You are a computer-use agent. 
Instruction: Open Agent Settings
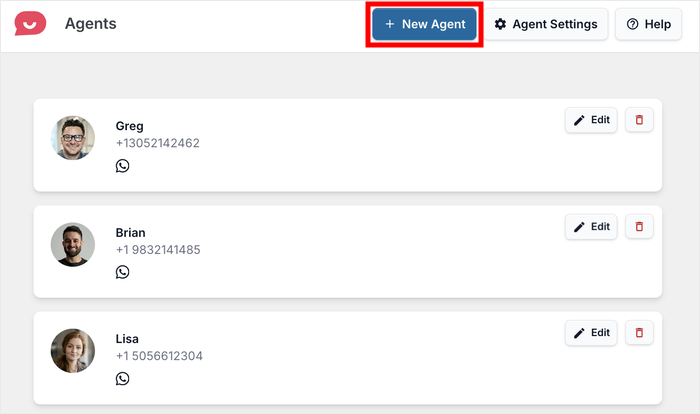coord(546,24)
